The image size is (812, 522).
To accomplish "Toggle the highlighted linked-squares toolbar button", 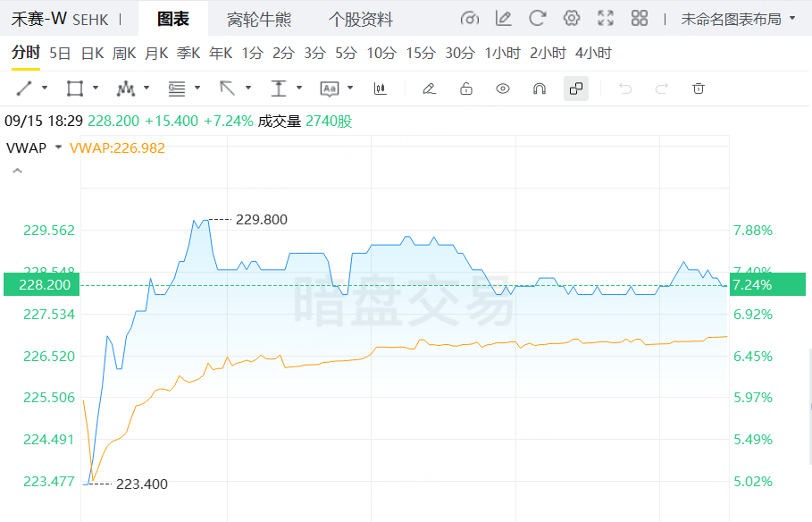I will pyautogui.click(x=576, y=88).
